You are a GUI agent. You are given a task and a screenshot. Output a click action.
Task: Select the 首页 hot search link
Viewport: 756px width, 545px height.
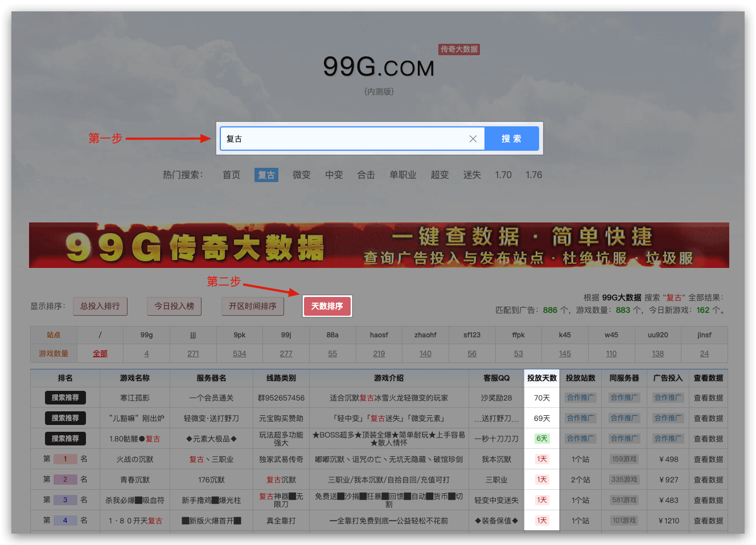[231, 175]
